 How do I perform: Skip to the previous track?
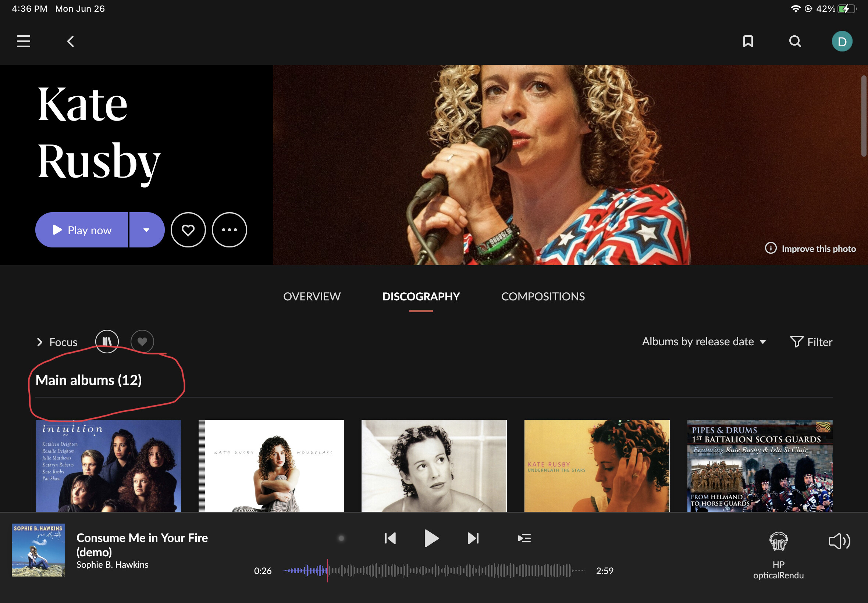point(390,538)
